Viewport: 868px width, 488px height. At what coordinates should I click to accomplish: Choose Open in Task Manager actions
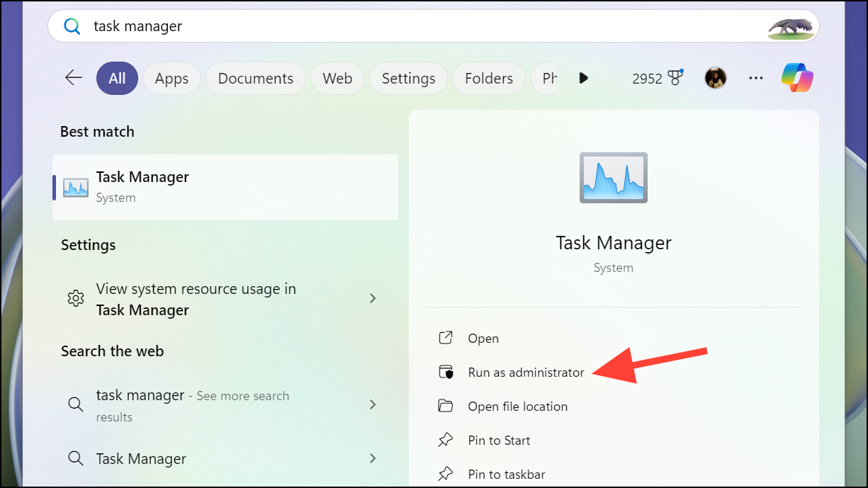point(483,339)
